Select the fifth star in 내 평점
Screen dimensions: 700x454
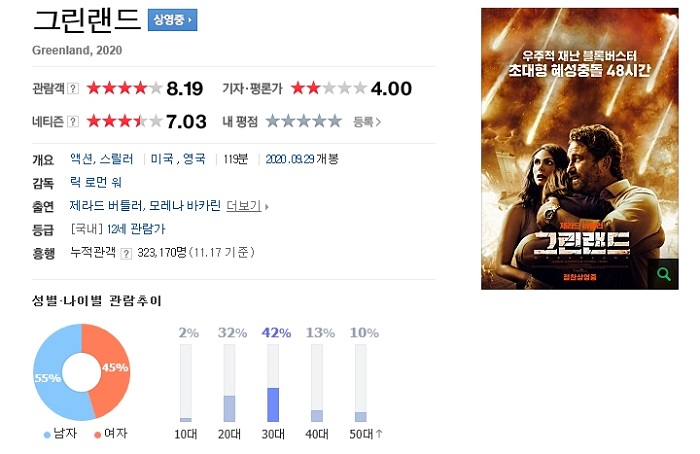tap(335, 121)
